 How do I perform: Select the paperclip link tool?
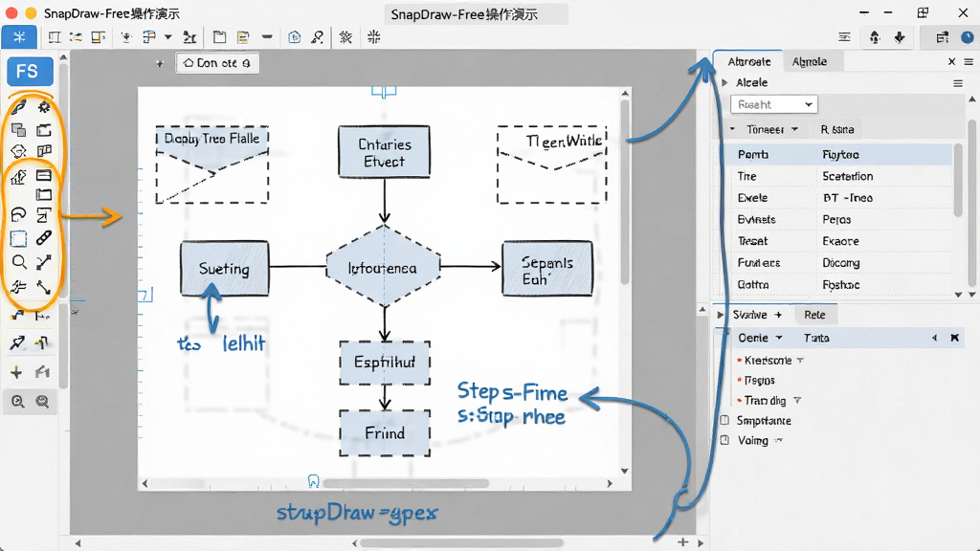(x=44, y=238)
